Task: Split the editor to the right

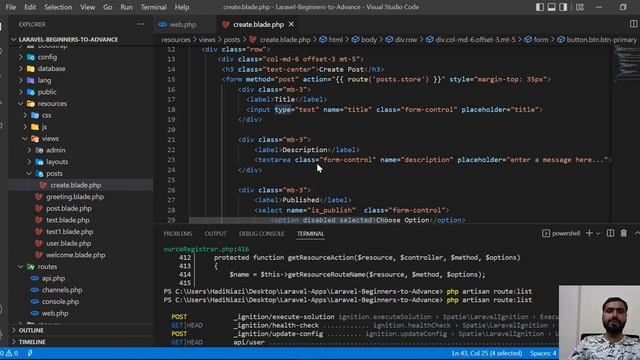Action: [633, 24]
